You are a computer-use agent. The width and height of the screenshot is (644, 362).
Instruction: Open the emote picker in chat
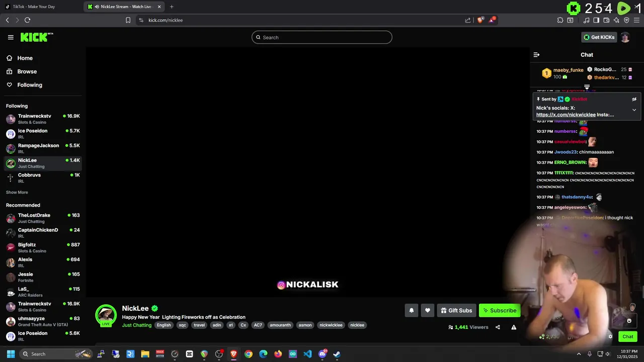(629, 321)
